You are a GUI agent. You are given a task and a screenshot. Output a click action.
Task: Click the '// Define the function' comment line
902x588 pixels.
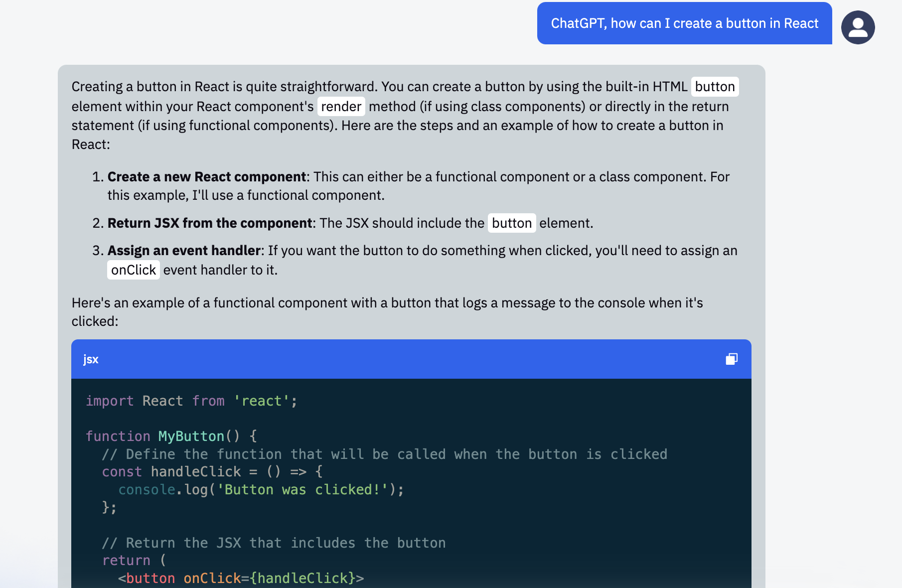pos(384,454)
